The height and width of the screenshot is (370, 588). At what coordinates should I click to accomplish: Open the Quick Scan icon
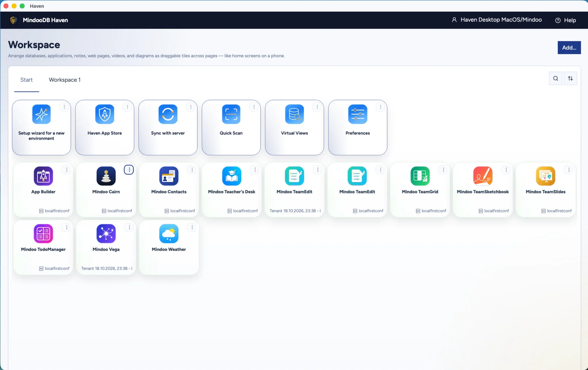[x=231, y=114]
